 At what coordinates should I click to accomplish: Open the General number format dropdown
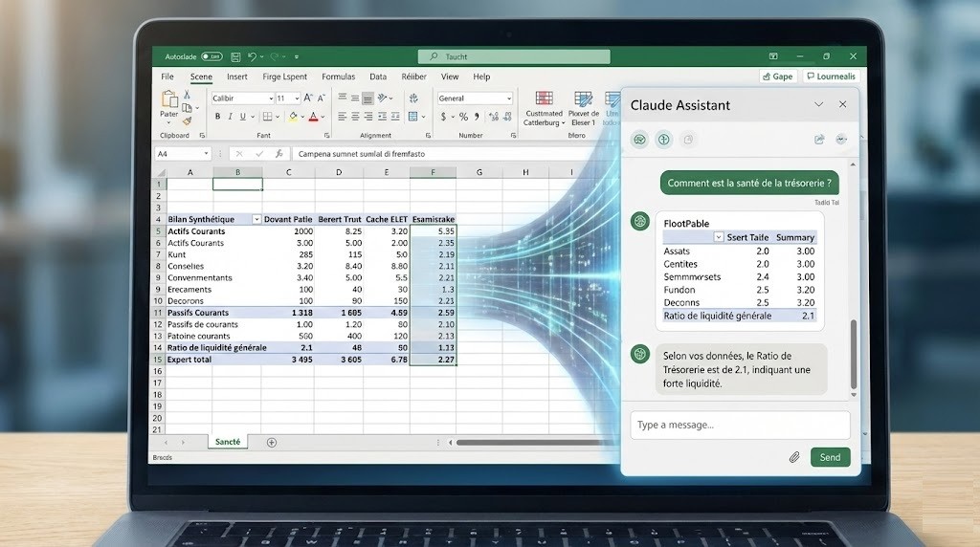(509, 98)
